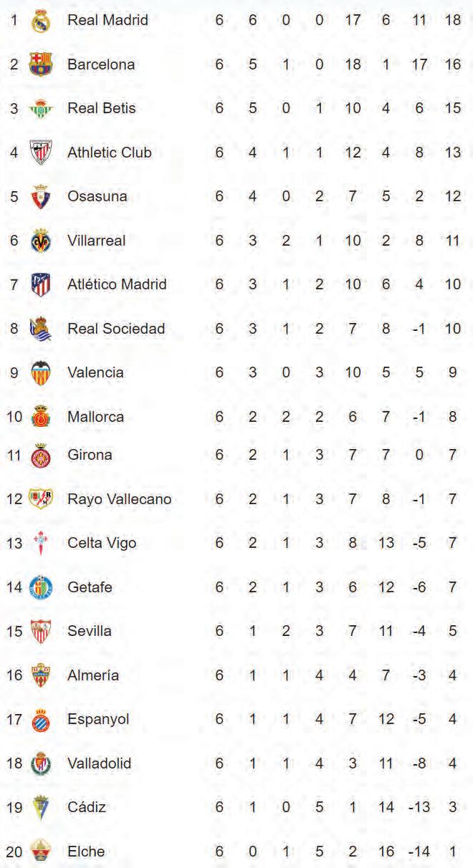Click the Almería team name
This screenshot has height=868, width=473.
(x=93, y=675)
